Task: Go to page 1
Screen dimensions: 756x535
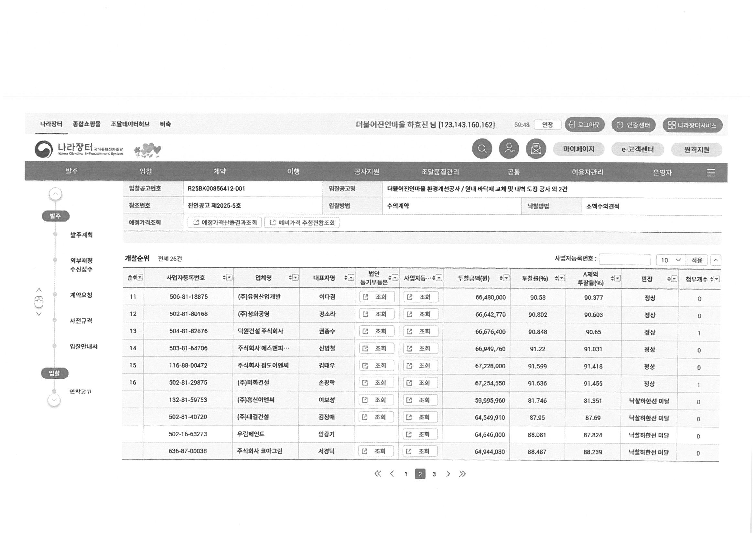Action: click(406, 474)
